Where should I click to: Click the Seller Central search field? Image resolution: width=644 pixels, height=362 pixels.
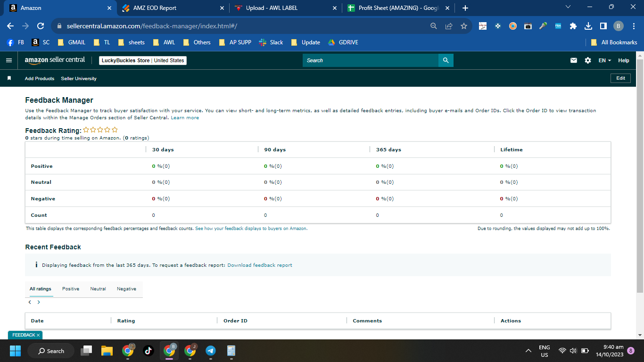(371, 60)
